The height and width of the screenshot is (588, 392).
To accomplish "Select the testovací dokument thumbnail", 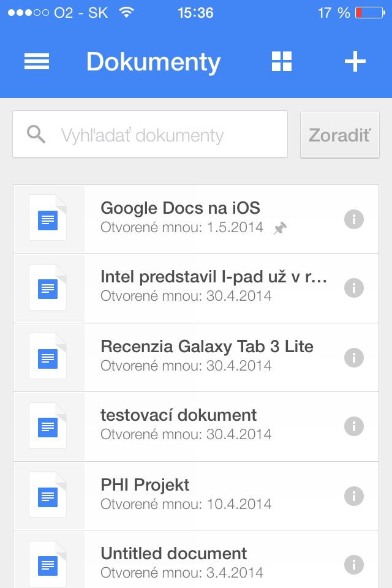I will (x=48, y=426).
